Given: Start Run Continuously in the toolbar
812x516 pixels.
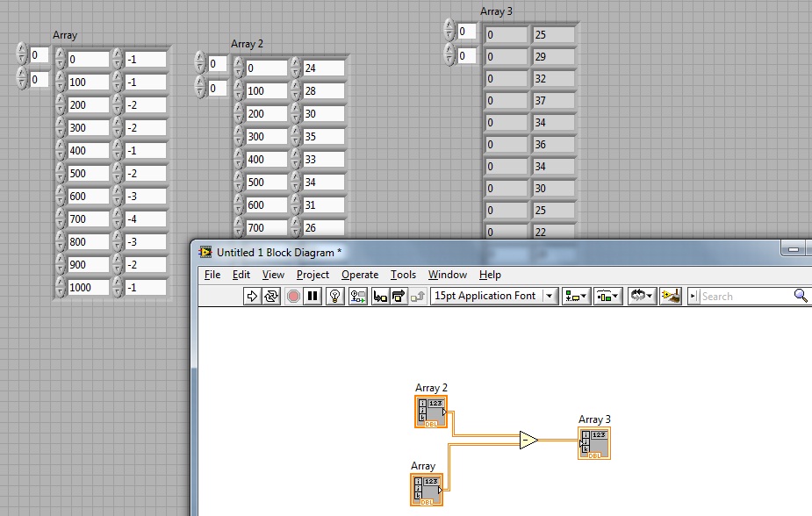Looking at the screenshot, I should pos(271,296).
